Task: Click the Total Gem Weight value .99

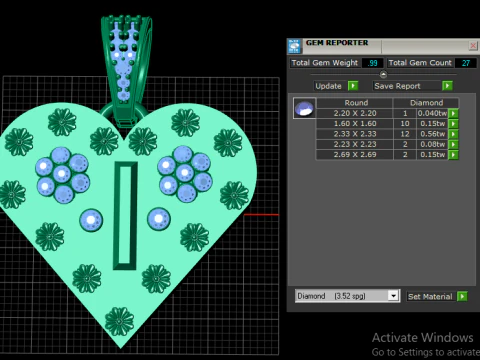Action: click(372, 63)
